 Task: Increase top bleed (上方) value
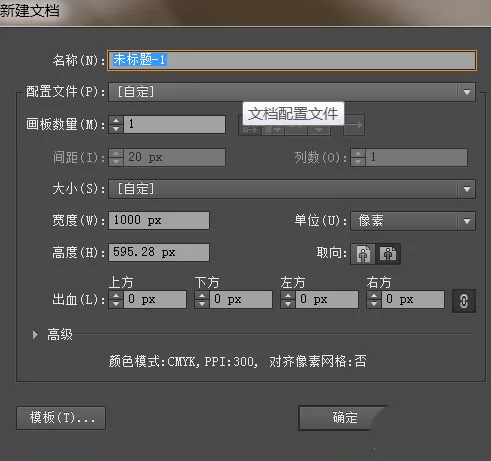tap(116, 295)
